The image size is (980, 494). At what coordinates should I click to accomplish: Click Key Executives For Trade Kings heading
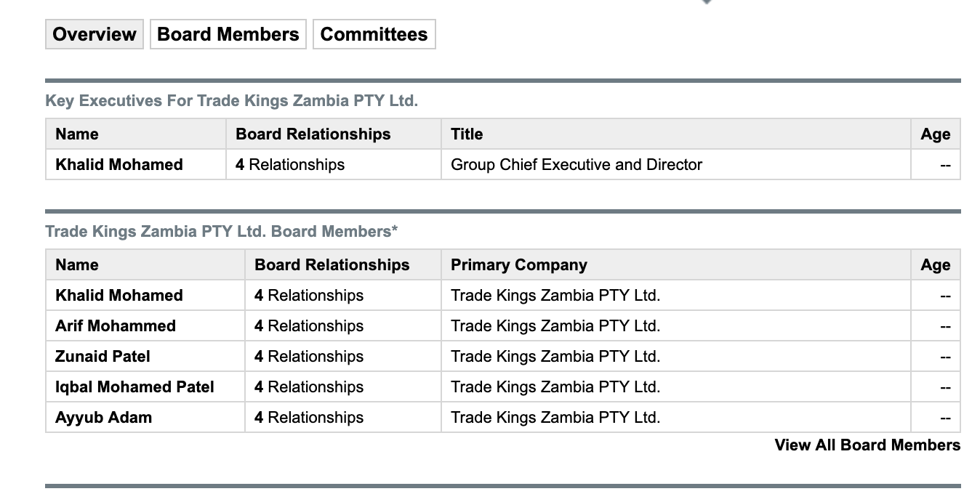[231, 101]
